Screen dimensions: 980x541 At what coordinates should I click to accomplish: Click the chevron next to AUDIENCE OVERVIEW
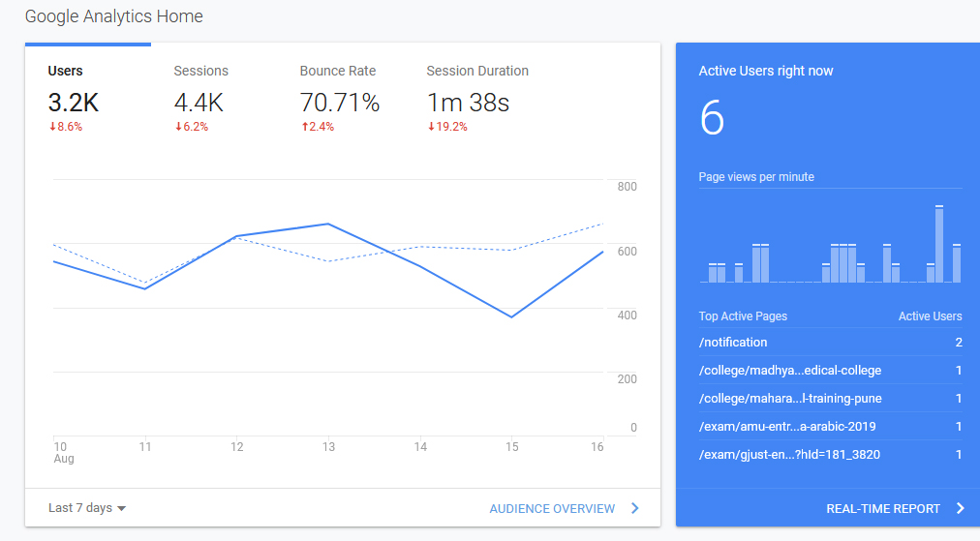635,508
